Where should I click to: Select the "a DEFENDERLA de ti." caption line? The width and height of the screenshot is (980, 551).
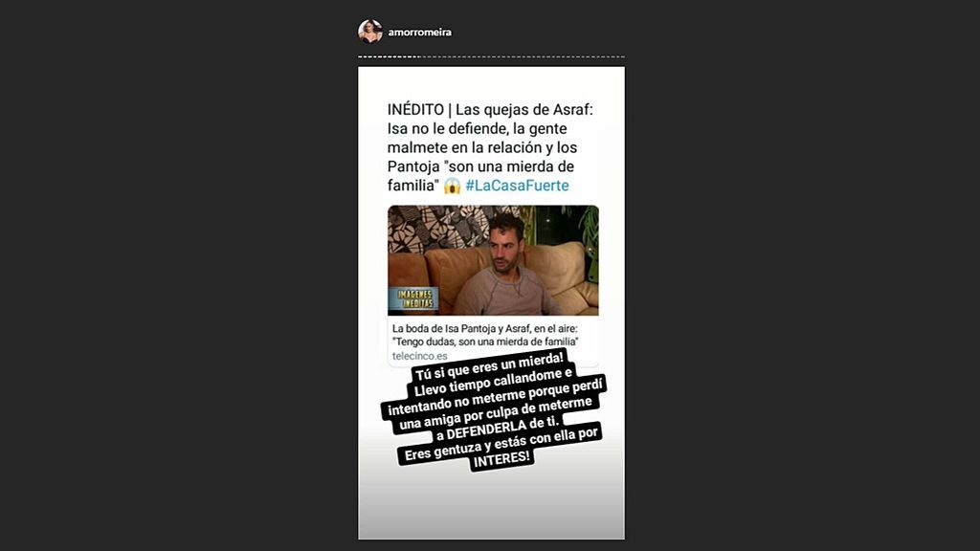click(x=498, y=428)
